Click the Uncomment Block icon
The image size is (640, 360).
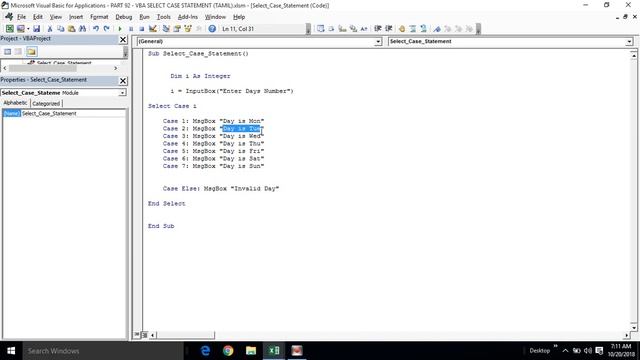[423, 29]
